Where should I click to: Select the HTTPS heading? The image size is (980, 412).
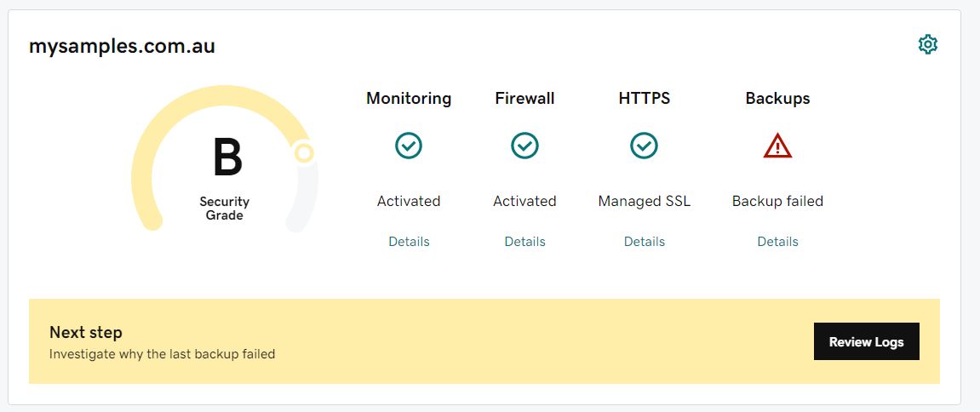point(644,99)
